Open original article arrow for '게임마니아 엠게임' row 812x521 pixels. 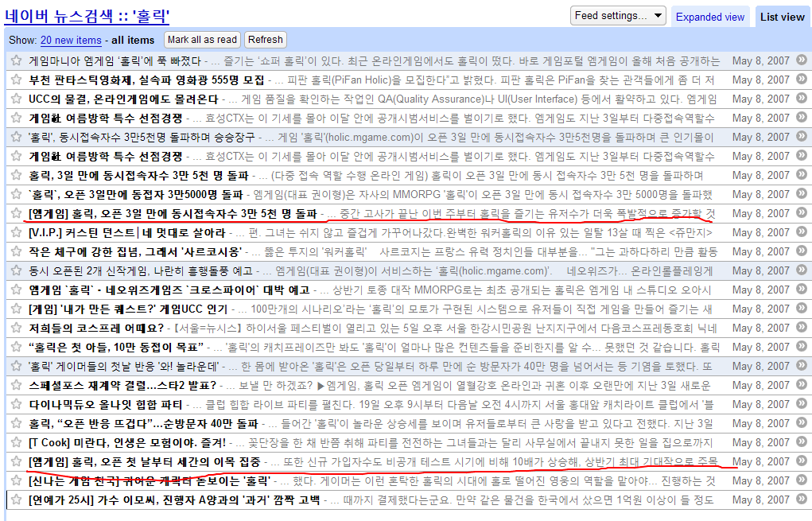pos(802,60)
